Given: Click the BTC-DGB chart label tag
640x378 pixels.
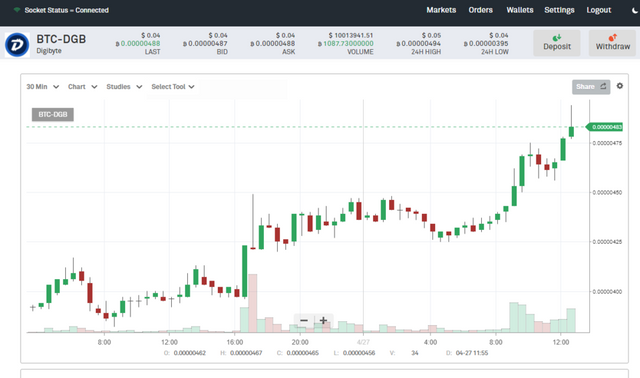Looking at the screenshot, I should pos(53,114).
